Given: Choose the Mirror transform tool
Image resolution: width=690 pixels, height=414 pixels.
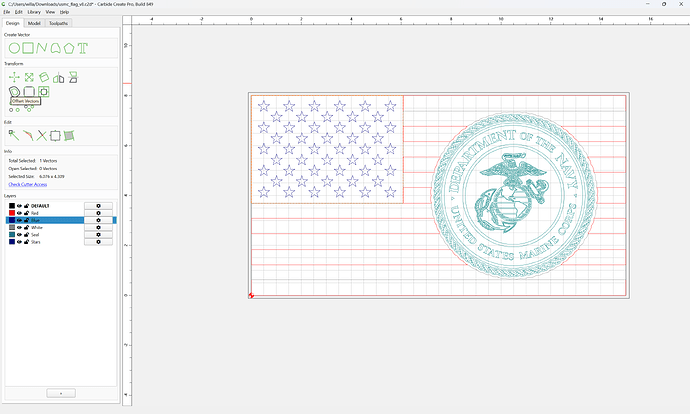Looking at the screenshot, I should click(x=59, y=78).
